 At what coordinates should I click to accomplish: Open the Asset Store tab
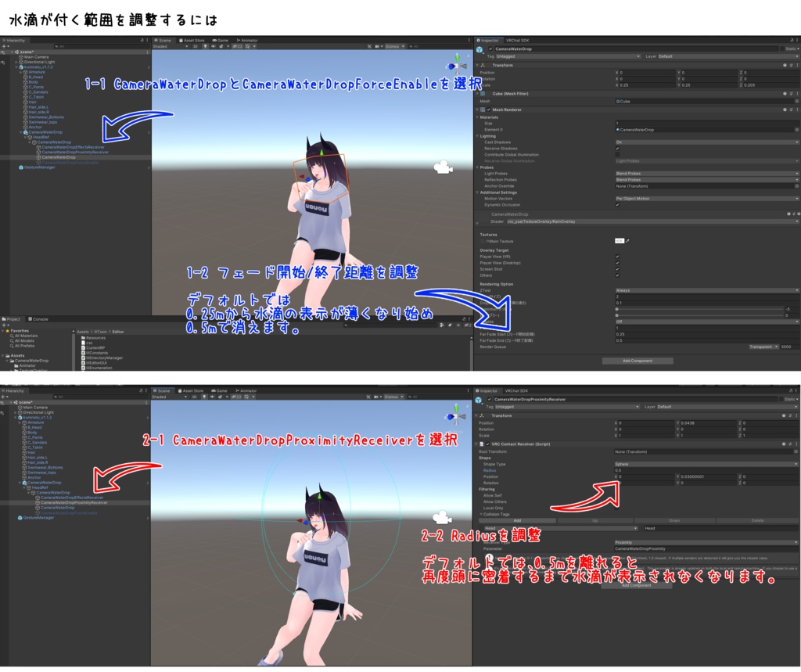[x=194, y=40]
